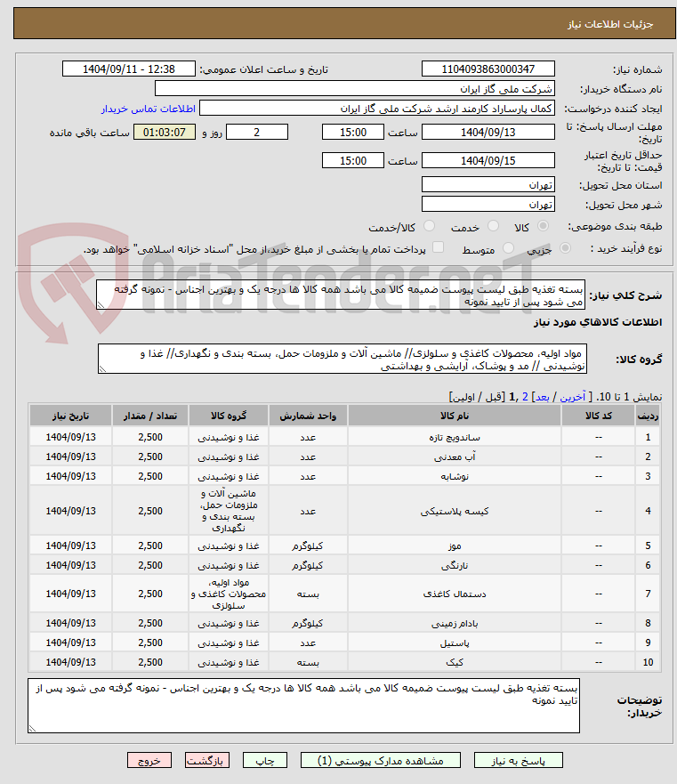Click the استان محل تحویل field
This screenshot has width=677, height=784.
(488, 184)
